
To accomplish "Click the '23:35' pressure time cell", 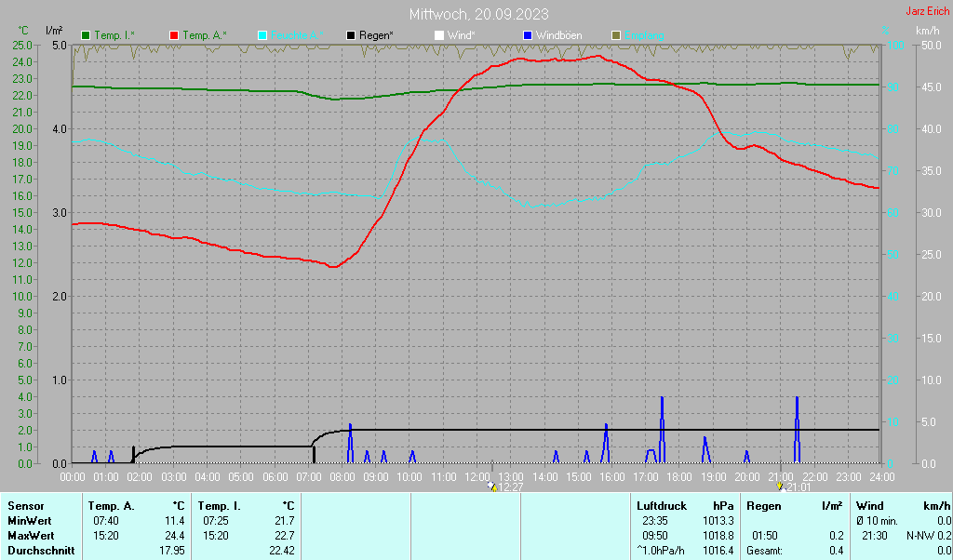I will 654,521.
